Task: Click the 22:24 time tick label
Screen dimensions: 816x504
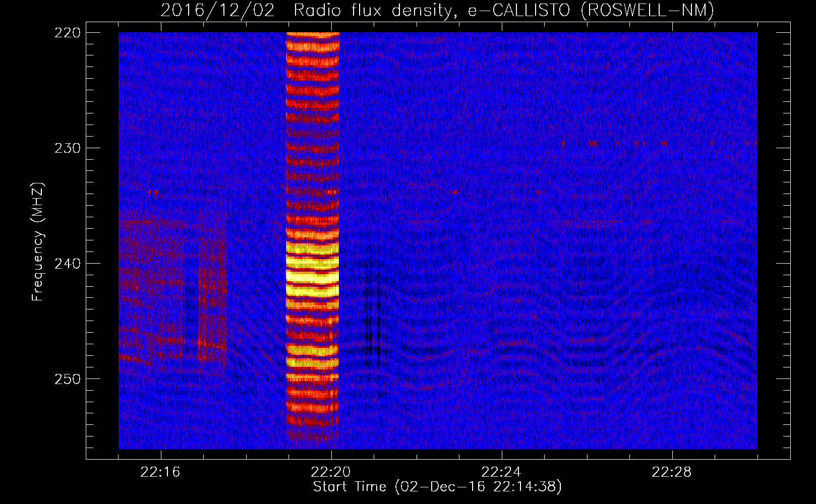Action: click(x=501, y=472)
